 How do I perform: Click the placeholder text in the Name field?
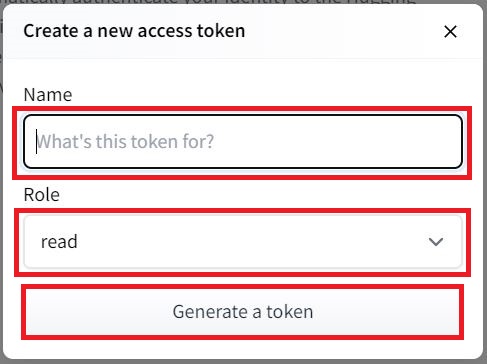(x=125, y=141)
